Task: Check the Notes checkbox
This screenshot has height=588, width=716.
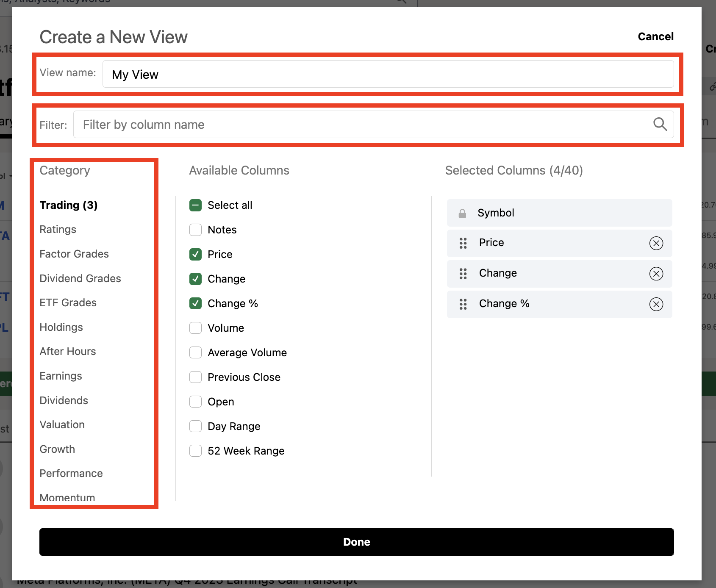Action: 195,230
